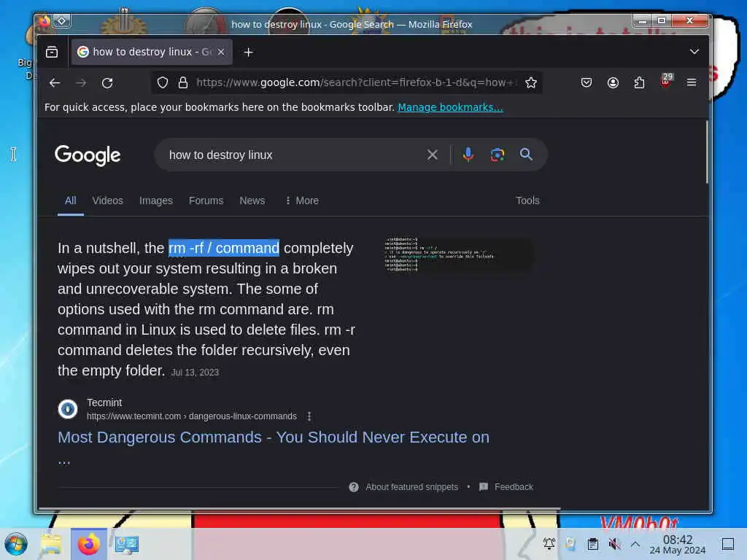747x560 pixels.
Task: Click the magnifying glass search button
Action: click(x=526, y=155)
